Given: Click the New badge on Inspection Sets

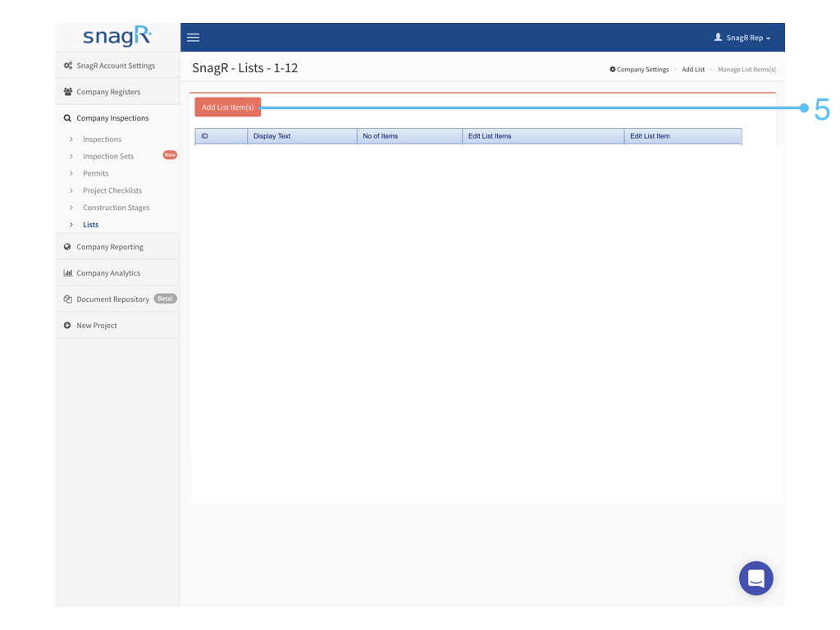Looking at the screenshot, I should [x=170, y=155].
